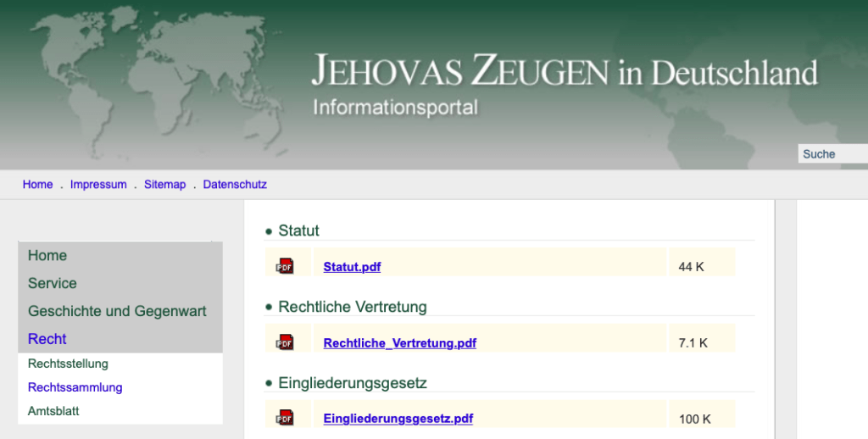
Task: Click the Jehovas Zeugen in Deutschland title
Action: tap(564, 73)
